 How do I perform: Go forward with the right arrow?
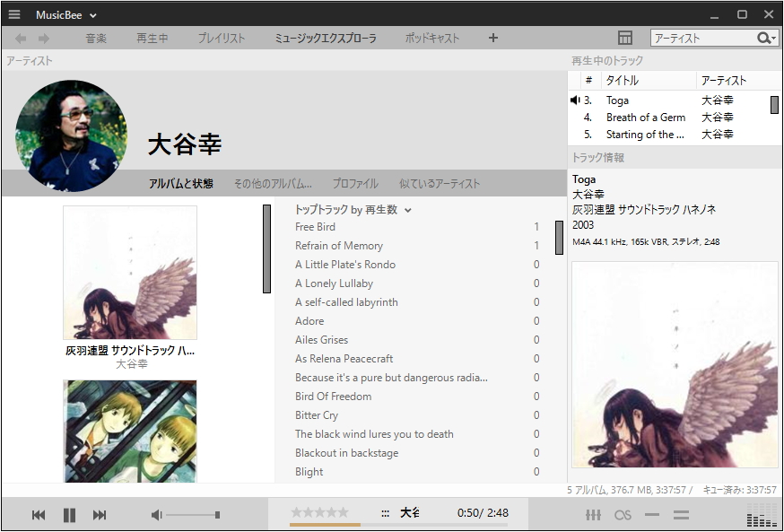pyautogui.click(x=44, y=38)
